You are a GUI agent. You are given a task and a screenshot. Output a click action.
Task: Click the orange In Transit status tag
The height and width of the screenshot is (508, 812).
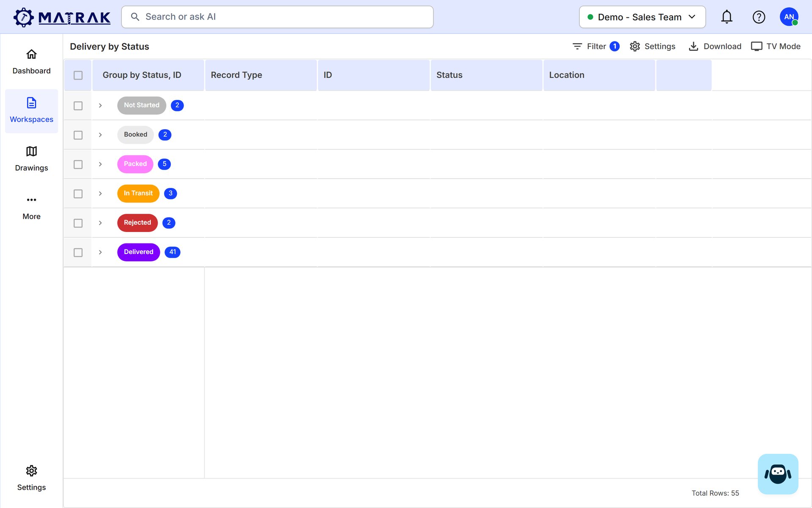tap(138, 193)
